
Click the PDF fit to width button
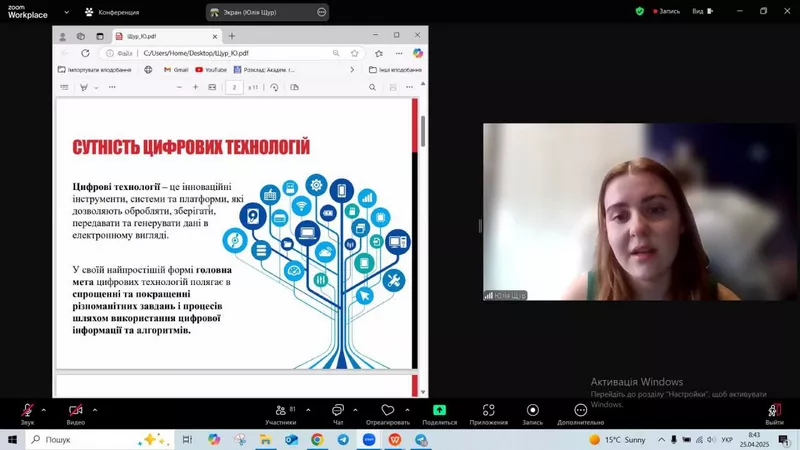click(212, 87)
